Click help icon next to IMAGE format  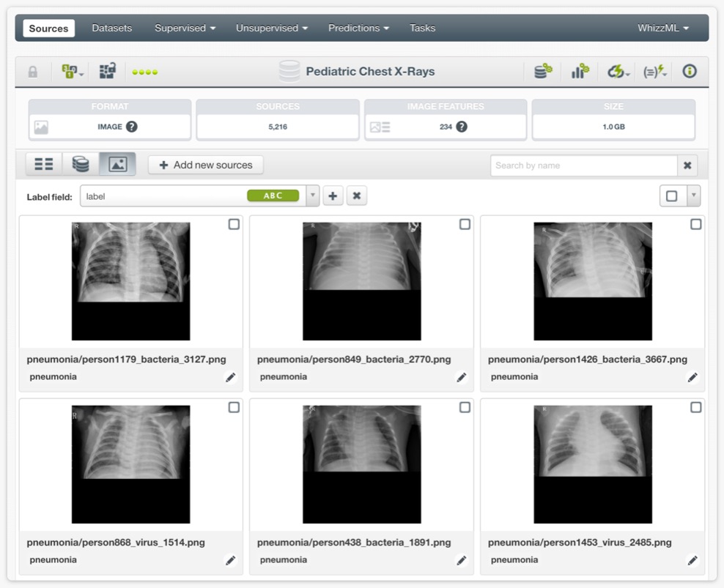(132, 127)
